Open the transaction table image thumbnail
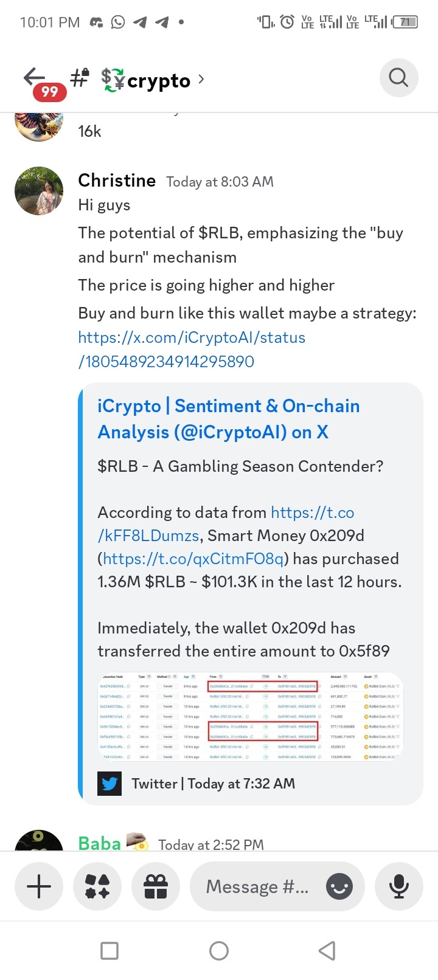 point(251,717)
